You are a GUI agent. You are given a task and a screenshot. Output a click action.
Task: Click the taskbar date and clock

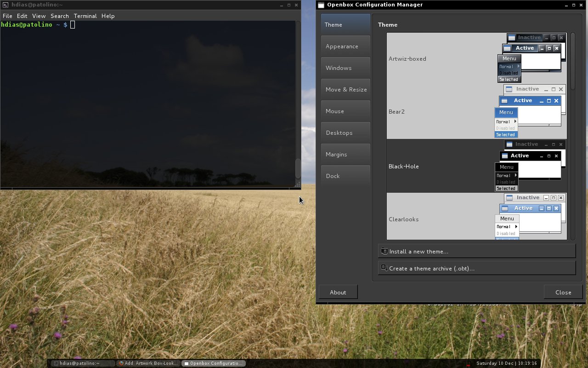pos(506,363)
